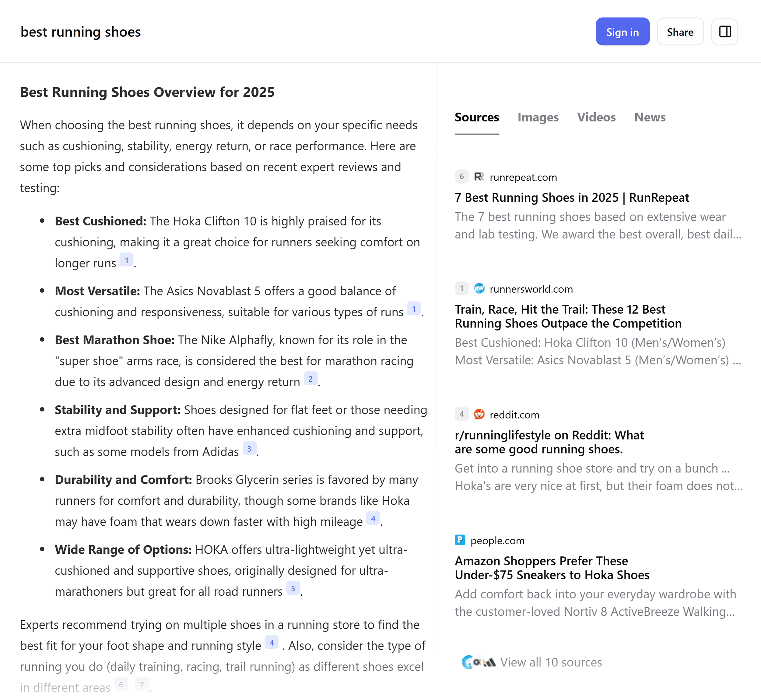Click citation badge 3 after Adidas
Image resolution: width=761 pixels, height=700 pixels.
point(249,449)
